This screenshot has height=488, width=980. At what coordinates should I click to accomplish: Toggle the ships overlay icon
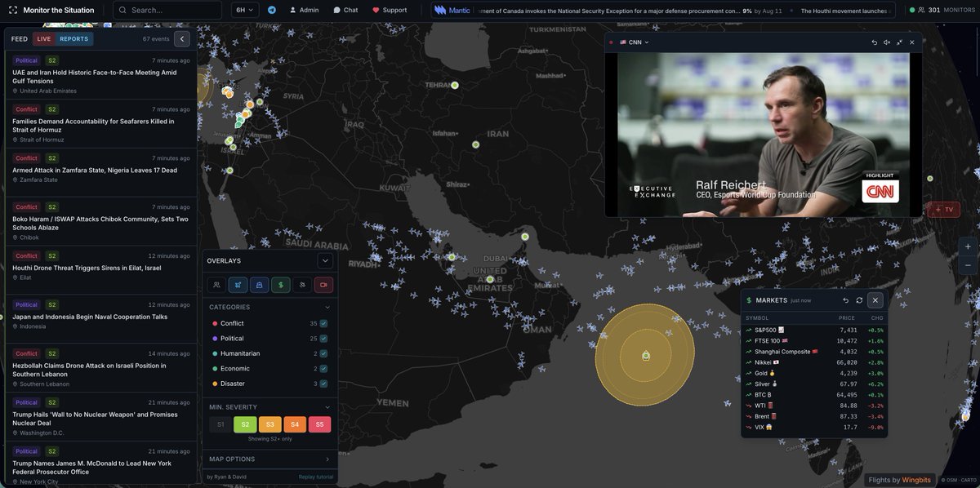[x=260, y=285]
